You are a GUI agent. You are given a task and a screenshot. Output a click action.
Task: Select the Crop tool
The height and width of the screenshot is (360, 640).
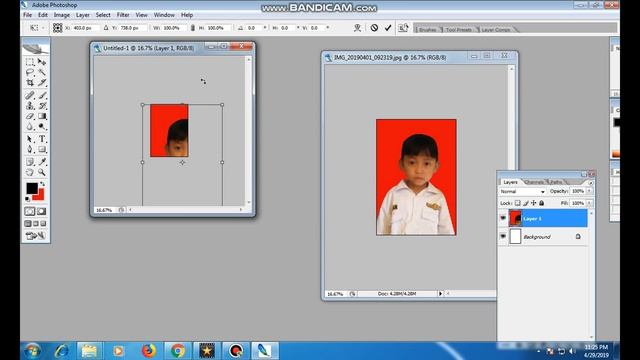coord(30,82)
